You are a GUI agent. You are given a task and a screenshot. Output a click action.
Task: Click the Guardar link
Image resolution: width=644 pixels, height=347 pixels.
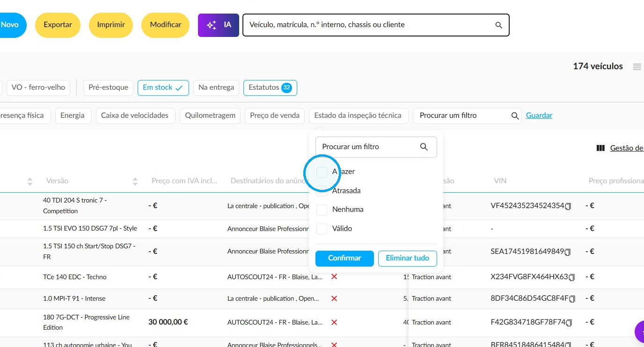(539, 116)
